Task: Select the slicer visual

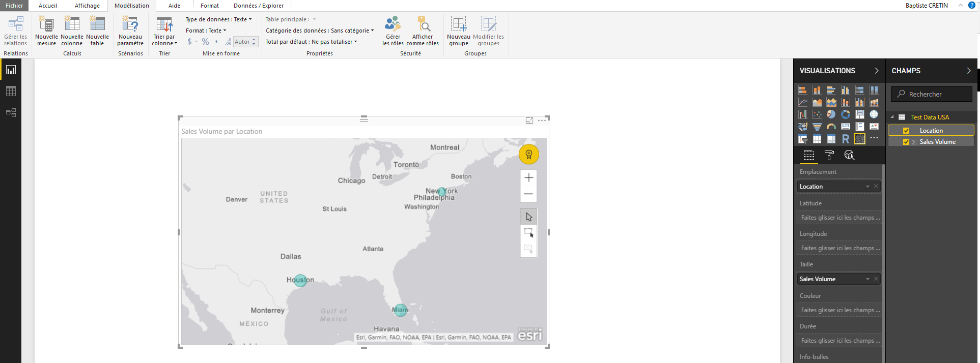Action: click(x=803, y=139)
